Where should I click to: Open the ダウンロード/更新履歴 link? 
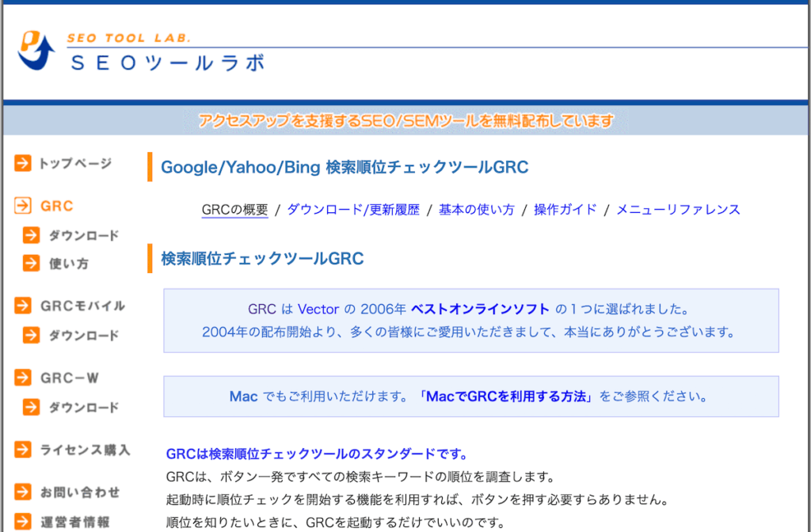[x=353, y=209]
